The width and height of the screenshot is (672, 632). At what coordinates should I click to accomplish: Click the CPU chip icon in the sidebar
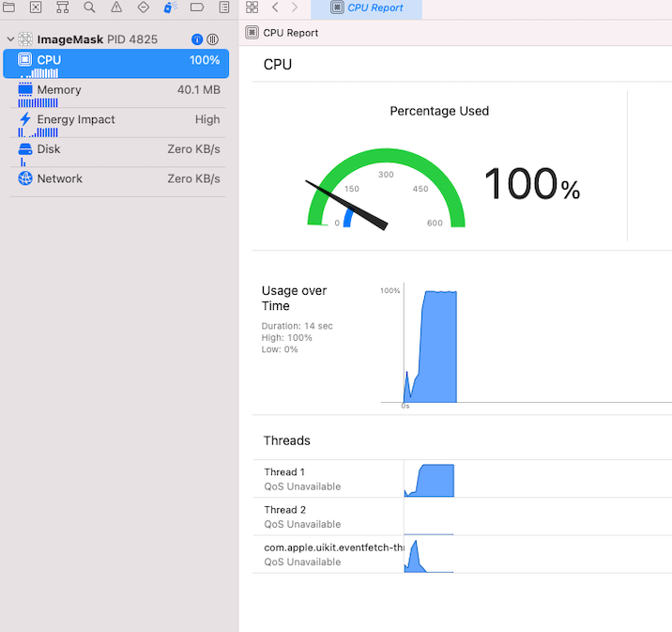tap(24, 59)
